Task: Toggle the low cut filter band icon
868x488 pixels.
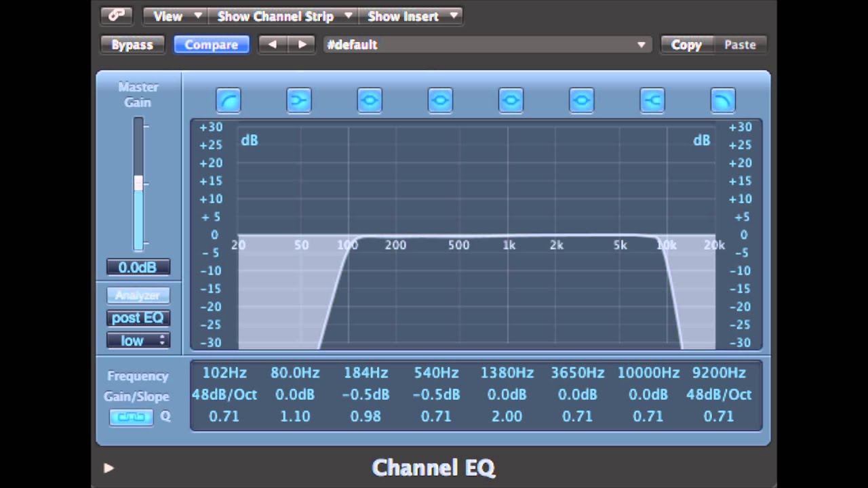Action: 229,101
